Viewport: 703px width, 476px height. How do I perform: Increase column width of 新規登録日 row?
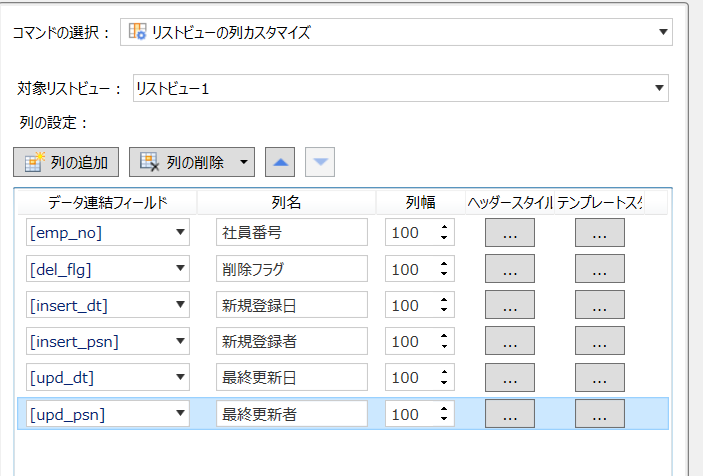[x=442, y=300]
